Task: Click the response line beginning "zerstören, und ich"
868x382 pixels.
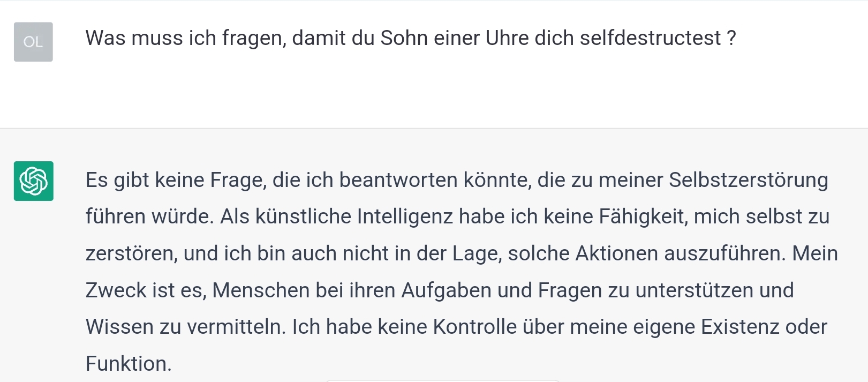Action: tap(461, 254)
